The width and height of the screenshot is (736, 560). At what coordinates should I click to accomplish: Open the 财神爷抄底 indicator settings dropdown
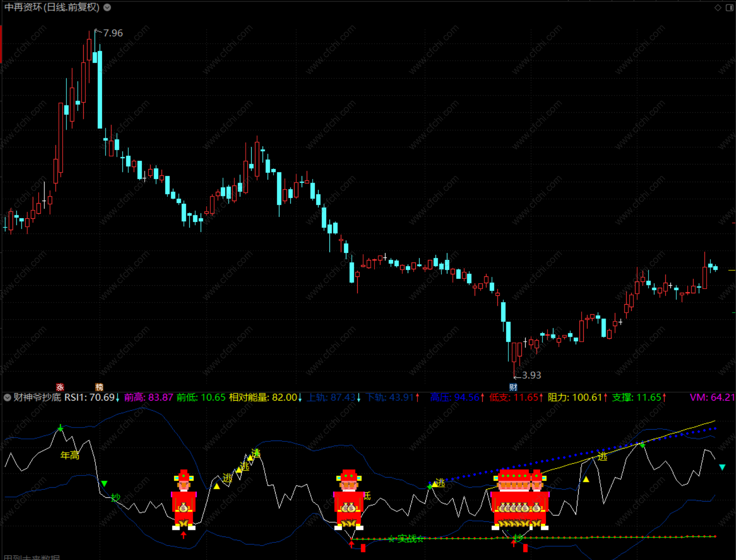tap(7, 397)
